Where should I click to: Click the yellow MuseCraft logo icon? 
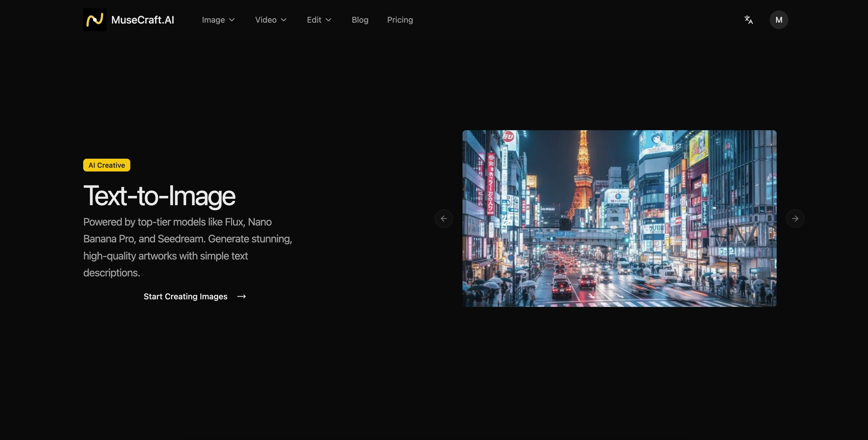(95, 20)
